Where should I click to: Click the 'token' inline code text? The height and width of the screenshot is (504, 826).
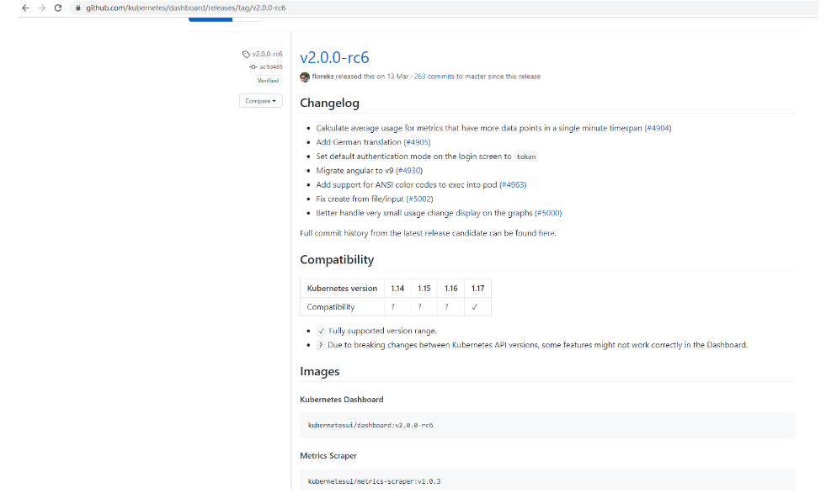point(525,157)
